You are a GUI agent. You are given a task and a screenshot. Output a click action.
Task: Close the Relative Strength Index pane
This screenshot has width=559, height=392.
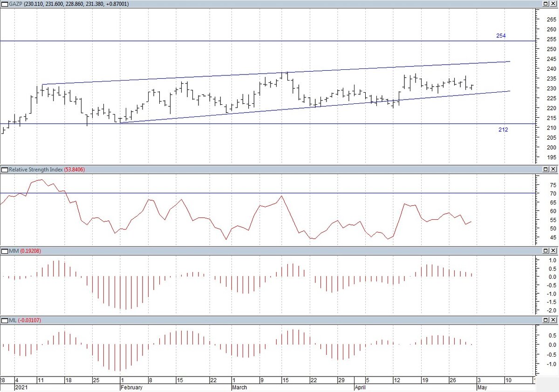point(553,170)
